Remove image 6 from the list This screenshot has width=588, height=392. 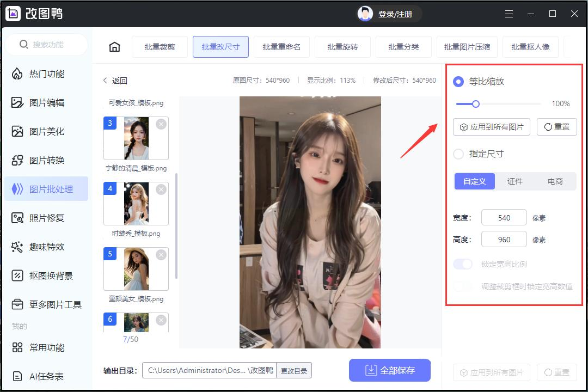point(161,320)
